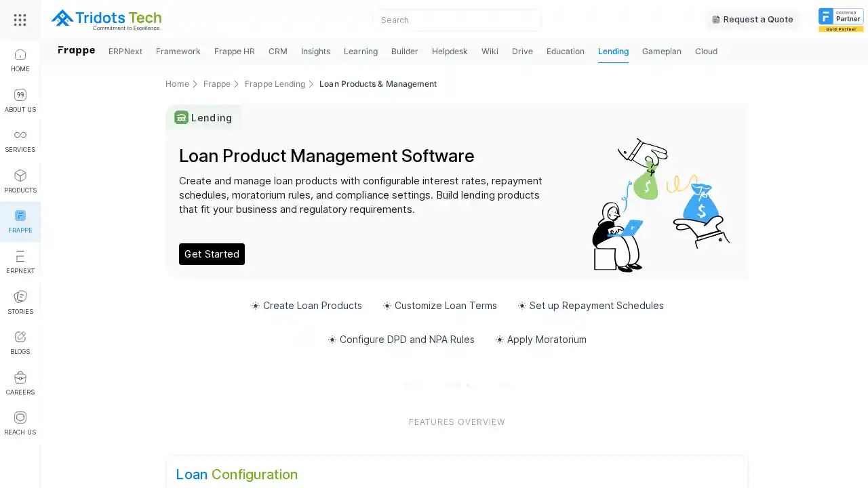Open the Frappe HR nav tab
This screenshot has width=868, height=488.
click(235, 51)
